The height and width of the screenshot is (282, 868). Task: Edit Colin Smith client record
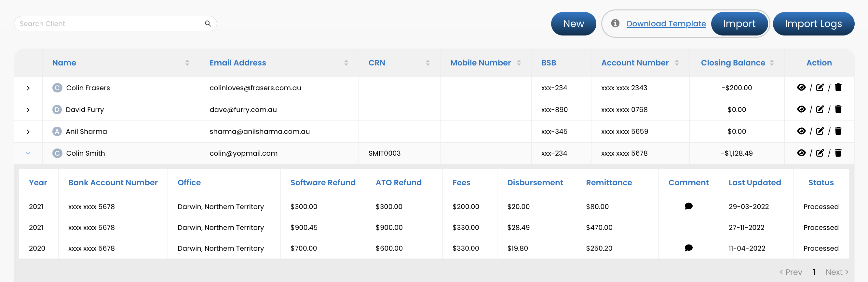(820, 153)
